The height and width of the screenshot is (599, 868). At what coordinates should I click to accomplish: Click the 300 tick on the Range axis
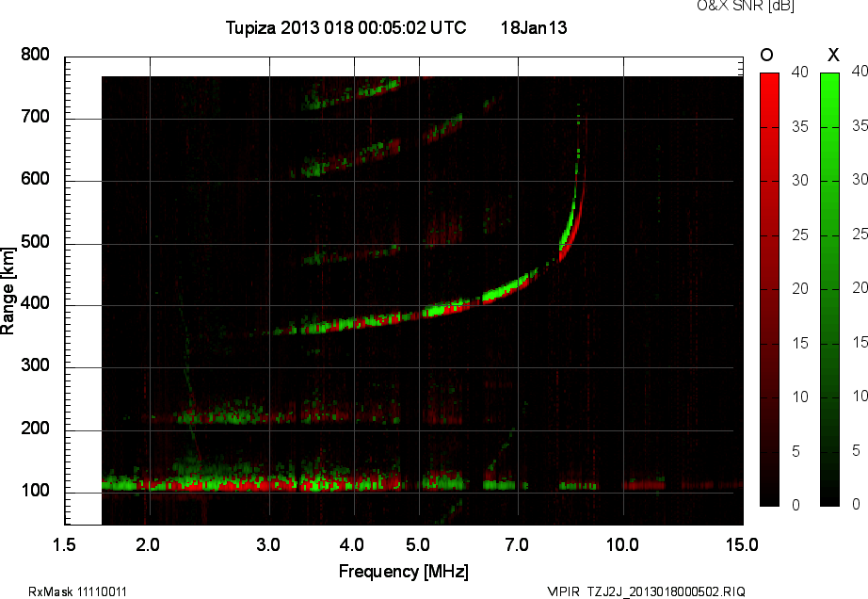point(35,365)
